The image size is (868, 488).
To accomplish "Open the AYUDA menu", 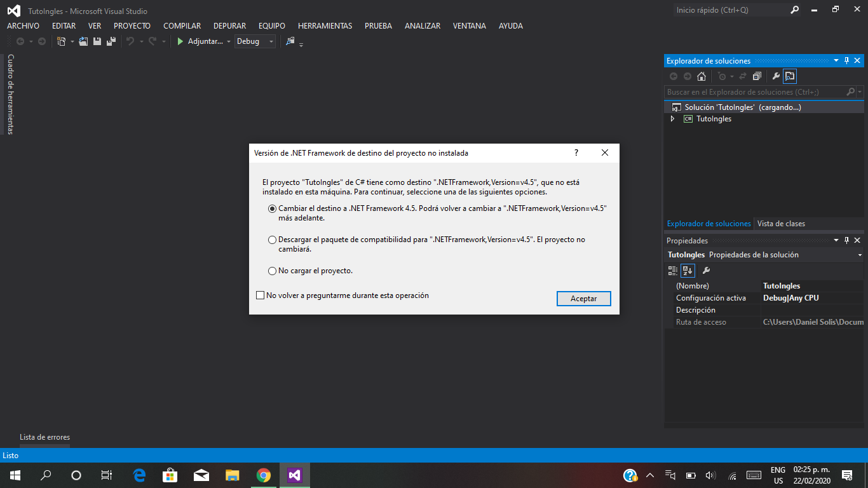I will click(511, 26).
